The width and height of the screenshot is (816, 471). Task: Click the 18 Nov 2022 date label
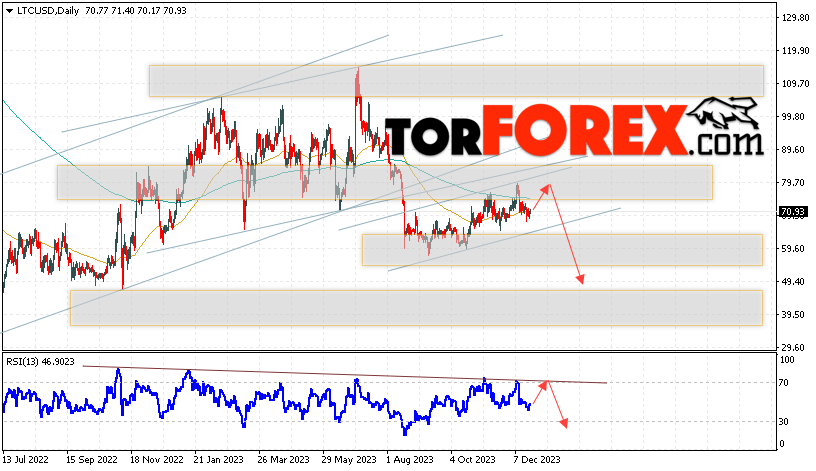click(157, 460)
